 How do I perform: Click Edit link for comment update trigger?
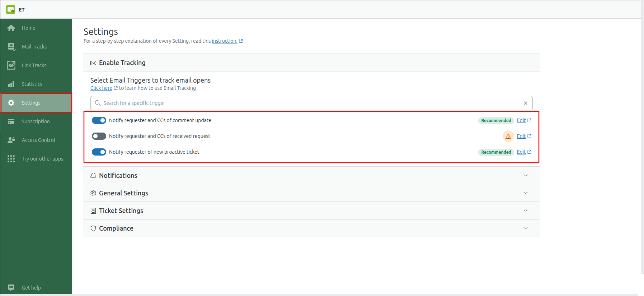point(521,120)
